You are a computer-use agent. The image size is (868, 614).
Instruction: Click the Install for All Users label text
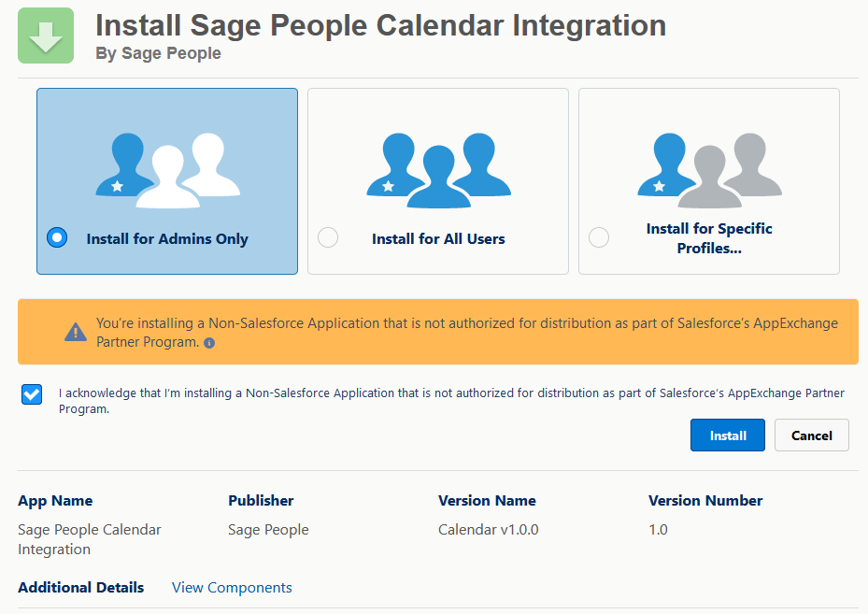coord(438,239)
